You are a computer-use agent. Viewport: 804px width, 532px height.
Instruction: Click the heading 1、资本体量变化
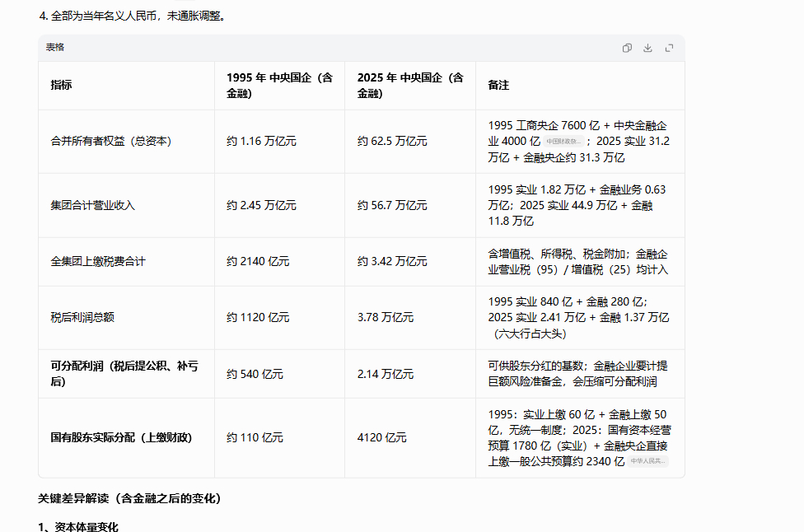(x=78, y=526)
